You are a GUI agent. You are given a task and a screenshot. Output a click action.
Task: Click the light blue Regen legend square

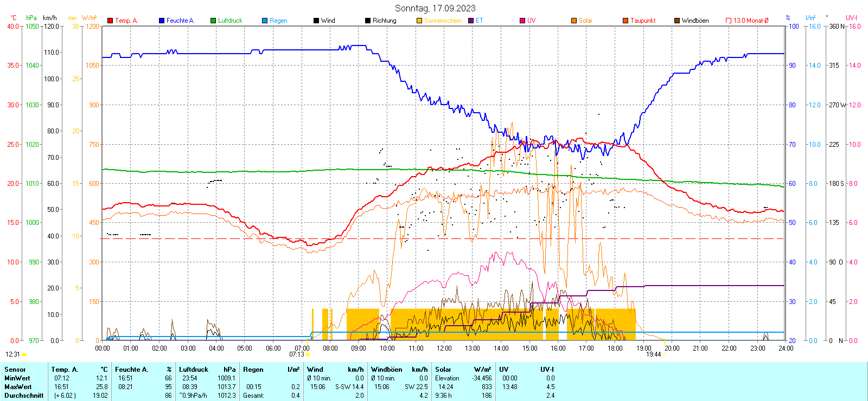(x=265, y=21)
